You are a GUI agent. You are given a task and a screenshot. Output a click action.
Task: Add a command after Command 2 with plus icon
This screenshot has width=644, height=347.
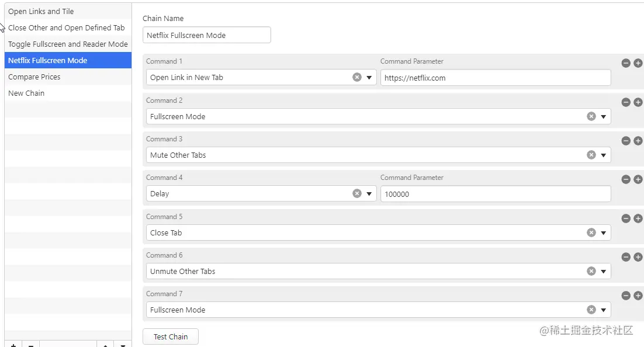[638, 102]
